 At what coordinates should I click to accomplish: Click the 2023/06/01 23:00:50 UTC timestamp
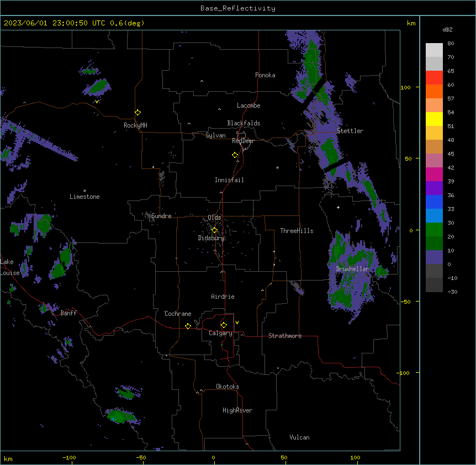click(x=55, y=23)
